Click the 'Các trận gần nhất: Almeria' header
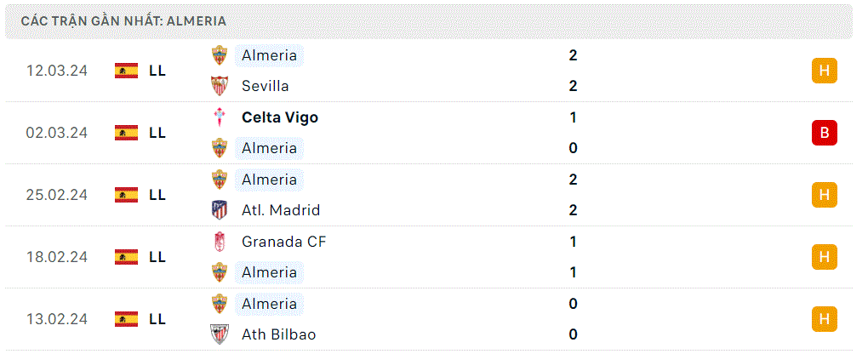 point(123,21)
